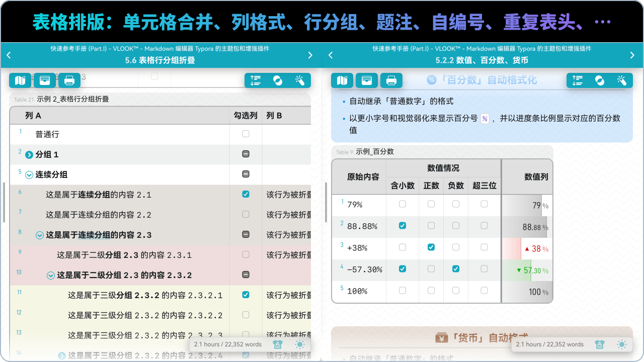644x362 pixels.
Task: Click the yen wallet icon in 「货币」heading
Action: (x=442, y=338)
